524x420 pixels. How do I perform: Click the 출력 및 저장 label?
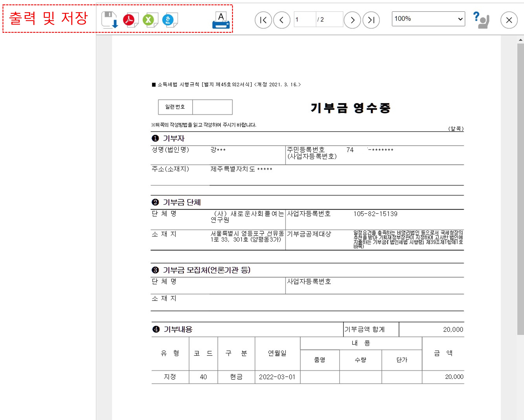coord(48,18)
